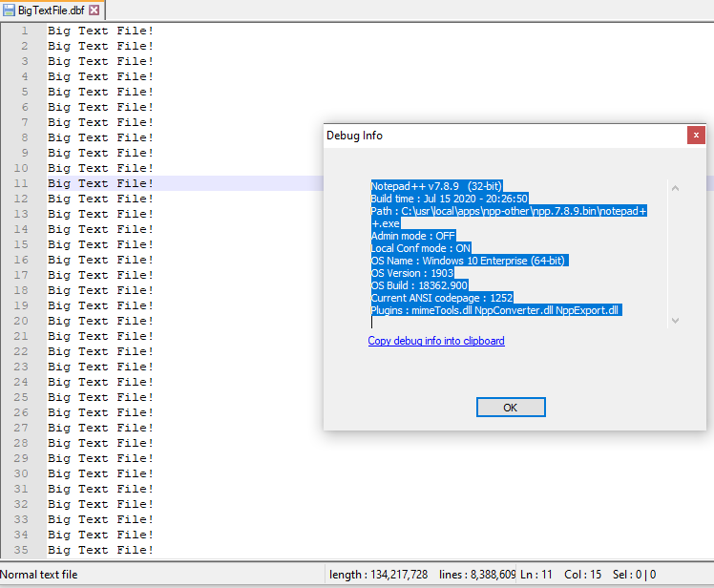Close the BigTextFile.dbf tab with red X
Image resolution: width=714 pixels, height=588 pixels.
94,10
